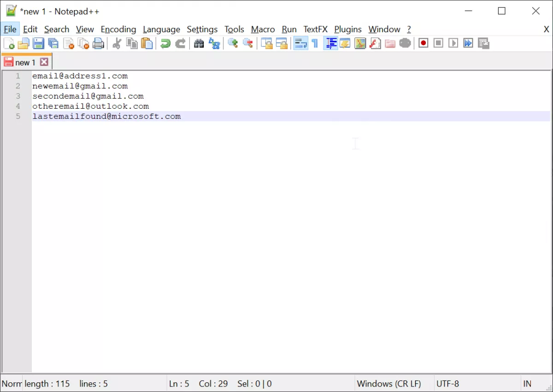Undo the last edit with the Undo arrow
The image size is (553, 392).
(x=165, y=43)
